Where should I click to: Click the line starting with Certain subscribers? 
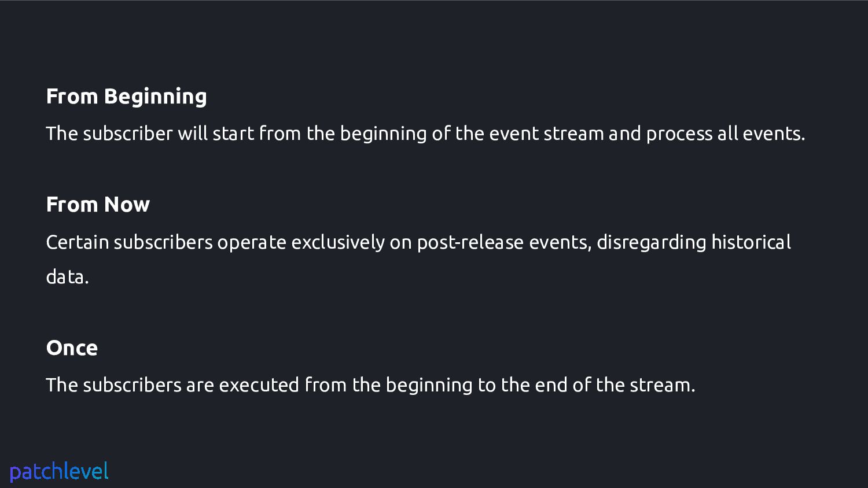click(418, 242)
